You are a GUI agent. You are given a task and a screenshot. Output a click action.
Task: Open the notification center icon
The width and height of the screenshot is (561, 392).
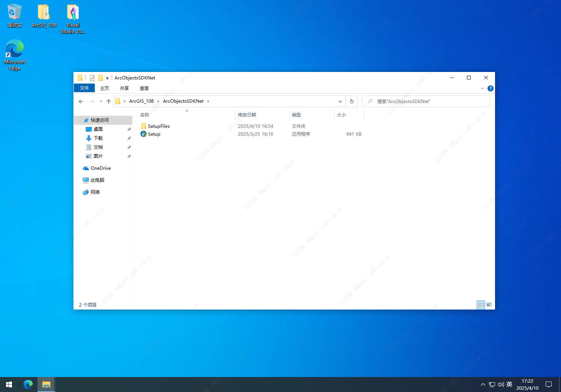point(549,385)
